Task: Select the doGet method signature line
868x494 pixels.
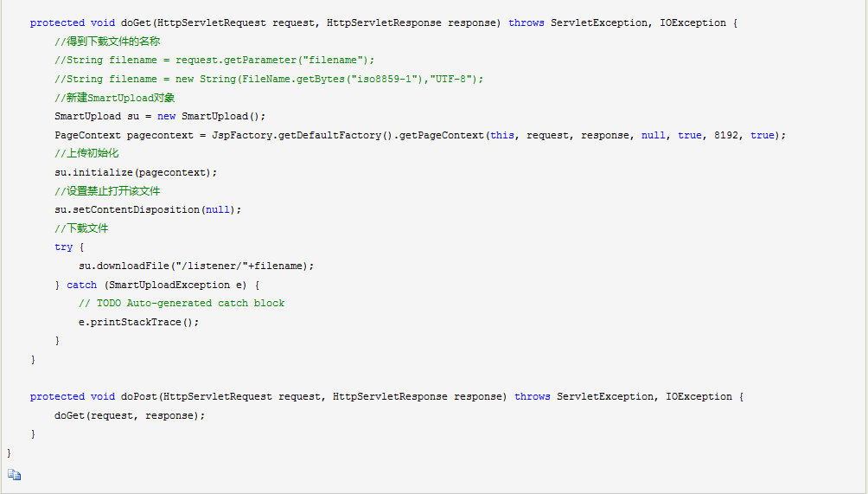Action: [x=384, y=22]
